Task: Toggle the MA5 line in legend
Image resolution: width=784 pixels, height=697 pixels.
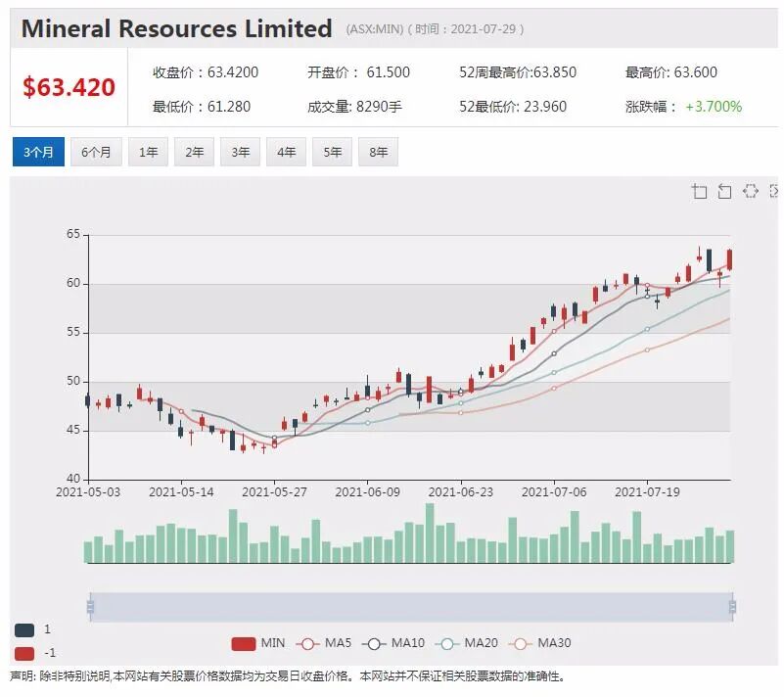Action: pyautogui.click(x=324, y=643)
